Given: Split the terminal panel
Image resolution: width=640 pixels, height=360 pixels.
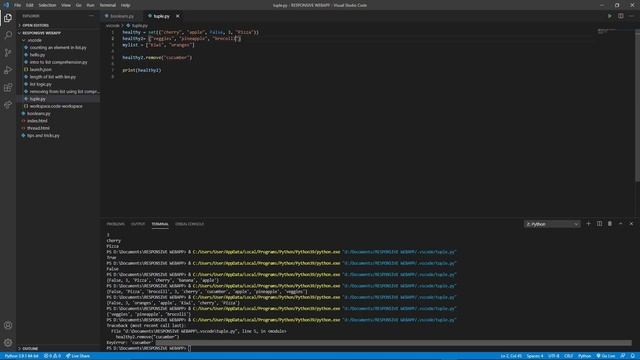Looking at the screenshot, I should coord(599,224).
